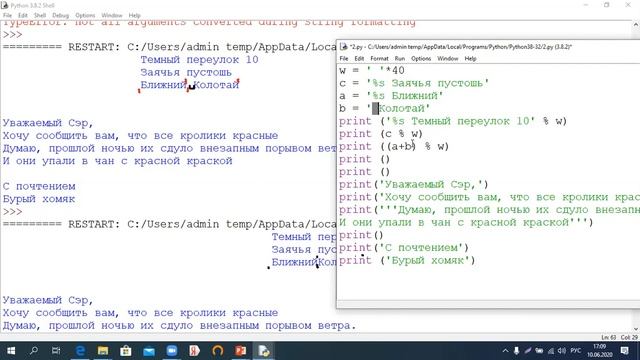Viewport: 640px width, 360px height.
Task: Click code line print ((a+b) % w)
Action: tap(394, 147)
